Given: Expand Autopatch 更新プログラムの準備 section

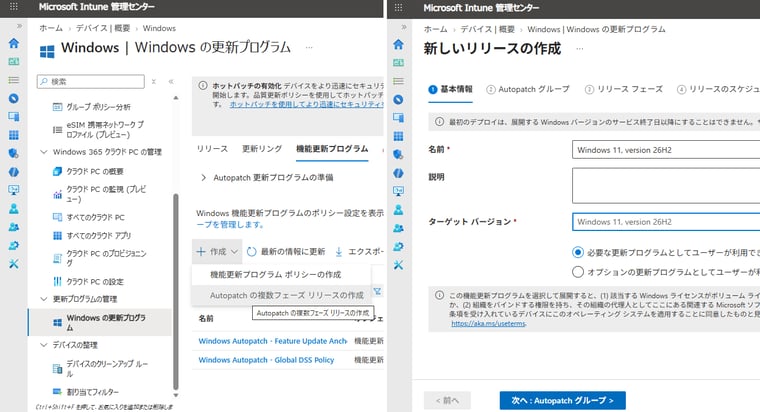Looking at the screenshot, I should pyautogui.click(x=203, y=177).
